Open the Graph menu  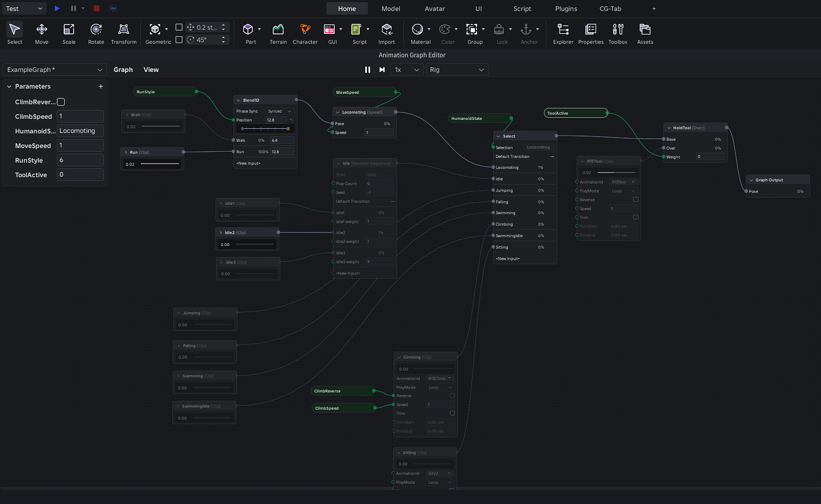123,70
